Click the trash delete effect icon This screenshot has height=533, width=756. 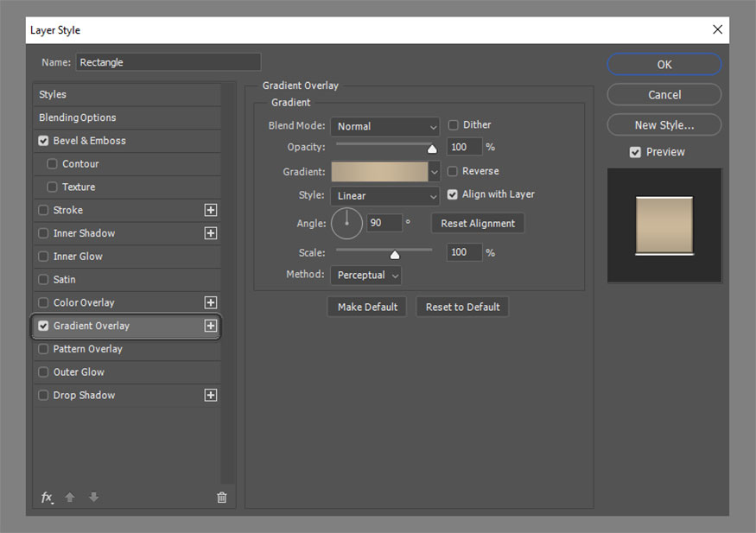[221, 498]
